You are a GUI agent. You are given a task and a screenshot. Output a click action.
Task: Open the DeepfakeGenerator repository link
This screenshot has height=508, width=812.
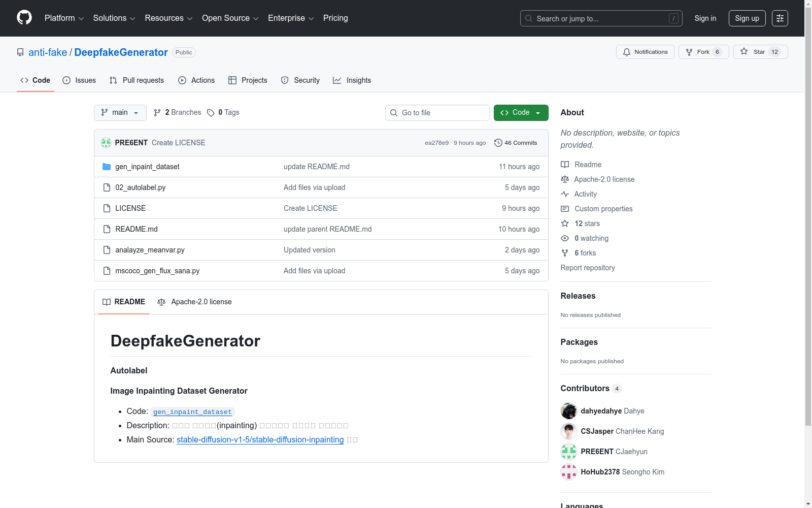pos(121,52)
